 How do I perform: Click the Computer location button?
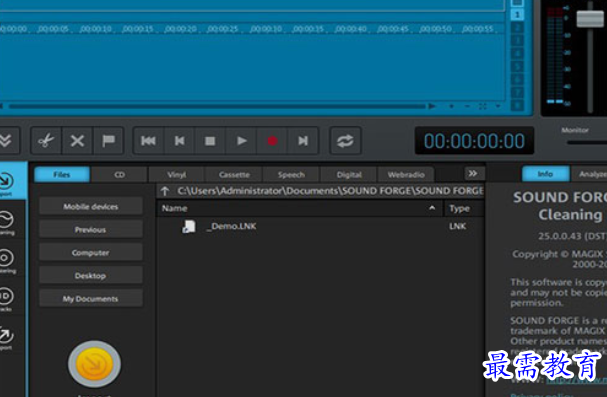coord(91,253)
